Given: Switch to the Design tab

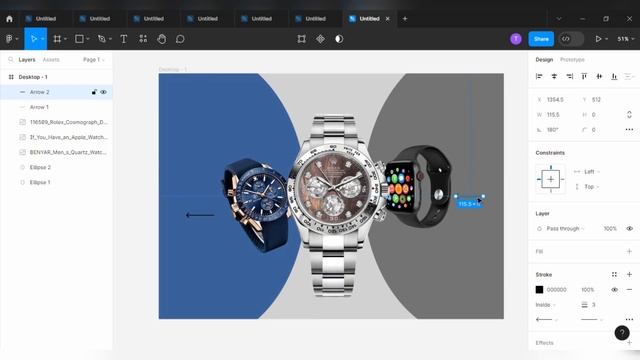Looking at the screenshot, I should tap(544, 60).
